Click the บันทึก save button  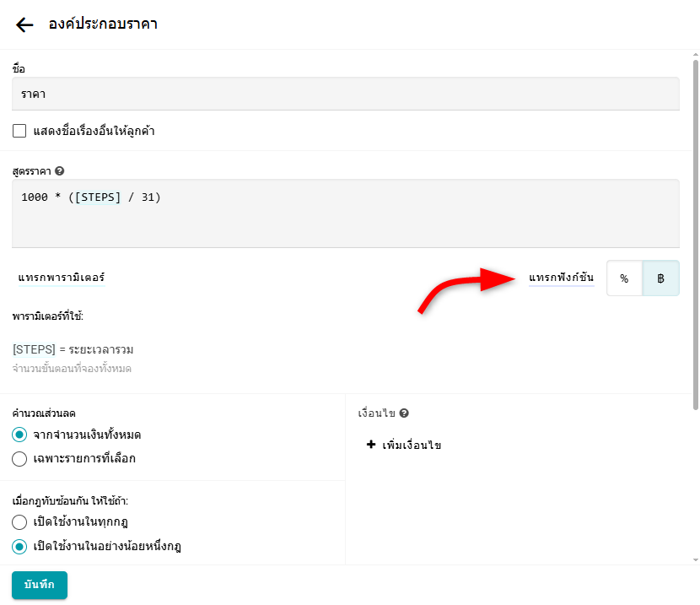(40, 585)
